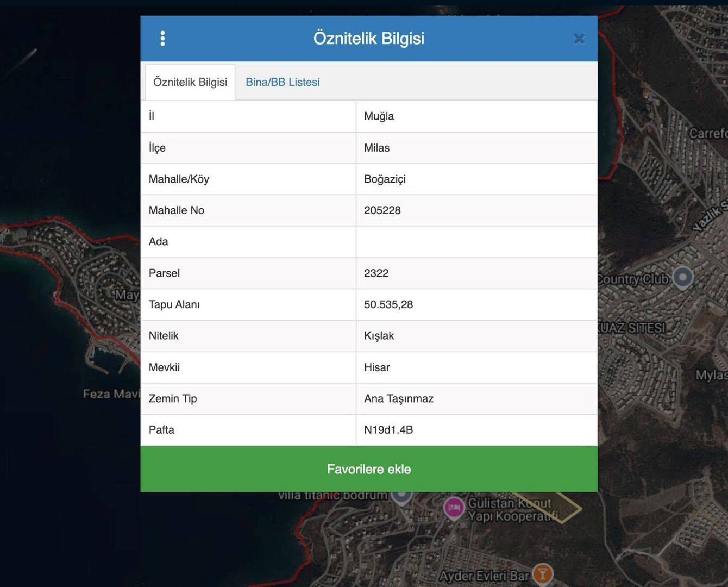Click the Parsel value 2322
The width and height of the screenshot is (728, 587).
[x=376, y=273]
